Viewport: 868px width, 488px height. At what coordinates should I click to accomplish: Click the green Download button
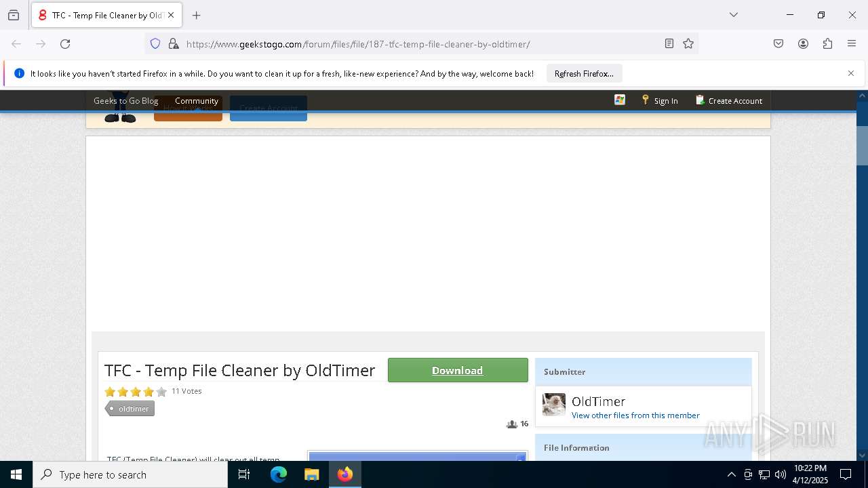point(458,370)
